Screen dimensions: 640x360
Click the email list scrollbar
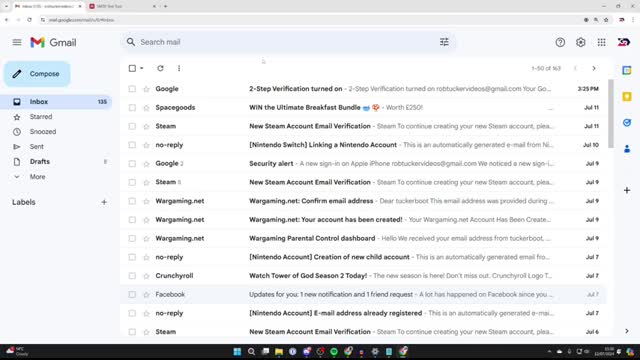point(611,113)
